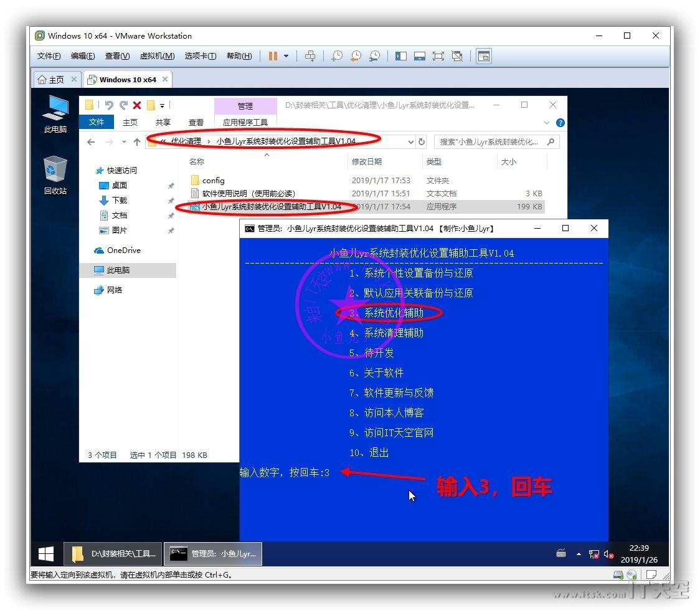Switch to the Explorer window taskbar button
This screenshot has height=610, width=700.
pos(113,554)
